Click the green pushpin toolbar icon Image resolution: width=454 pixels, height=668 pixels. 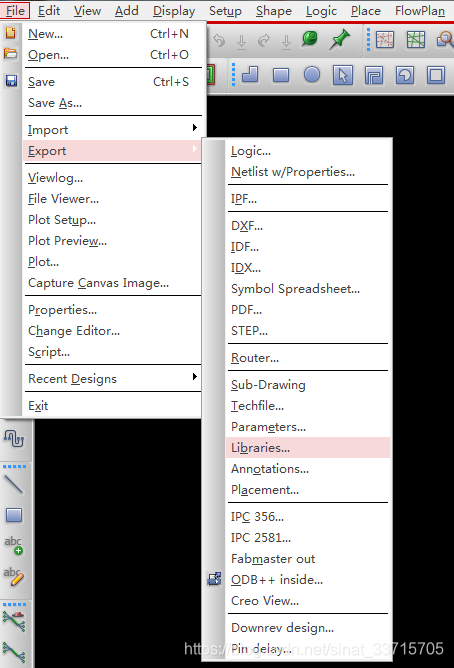point(339,40)
